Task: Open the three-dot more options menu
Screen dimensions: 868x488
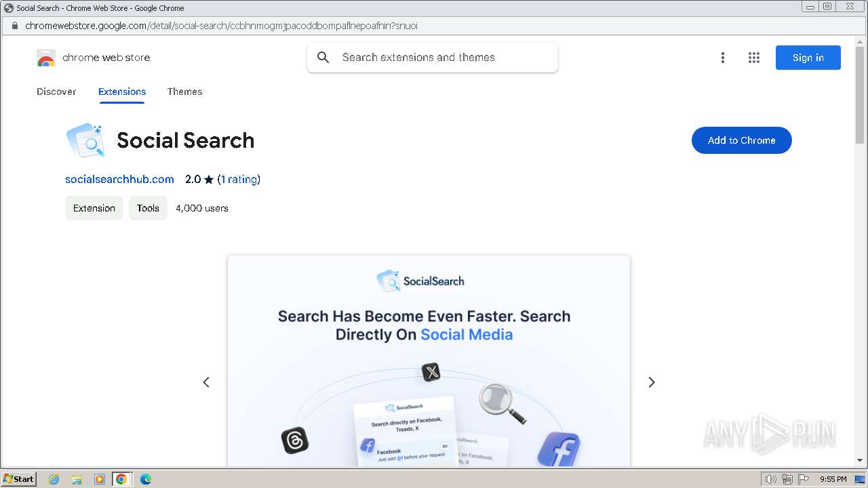Action: click(x=723, y=58)
